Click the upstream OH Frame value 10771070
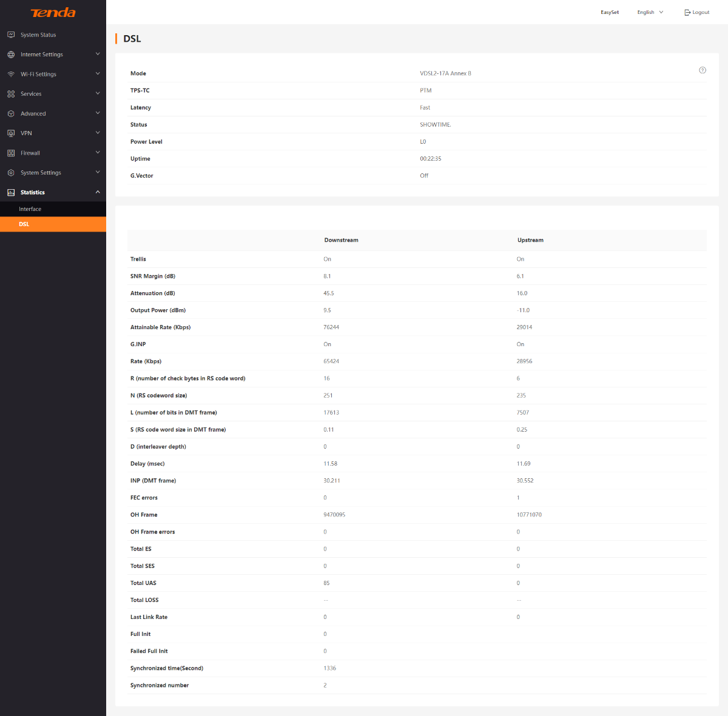The width and height of the screenshot is (728, 716). pyautogui.click(x=529, y=515)
